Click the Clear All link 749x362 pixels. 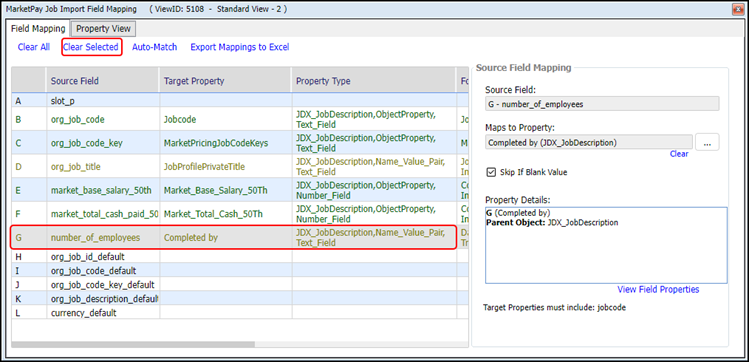(x=34, y=47)
